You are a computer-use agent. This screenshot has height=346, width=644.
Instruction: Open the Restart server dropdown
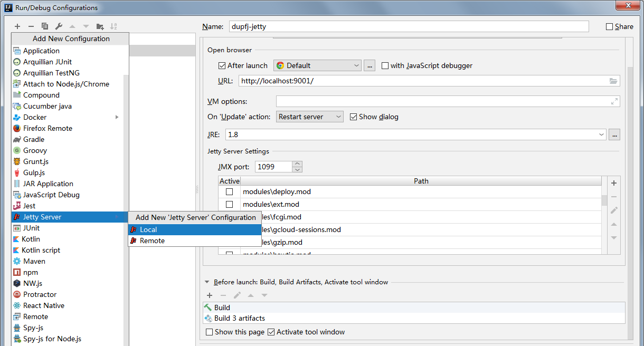pyautogui.click(x=310, y=117)
